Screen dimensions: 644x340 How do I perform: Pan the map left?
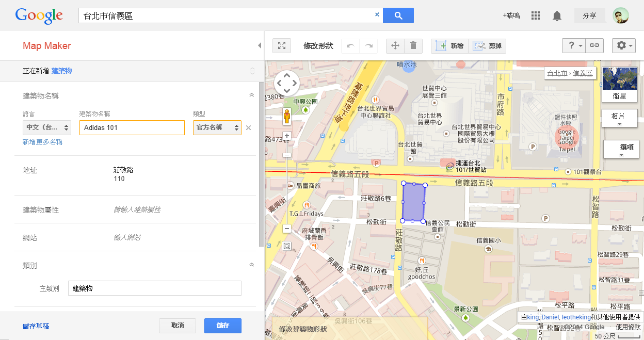click(279, 83)
